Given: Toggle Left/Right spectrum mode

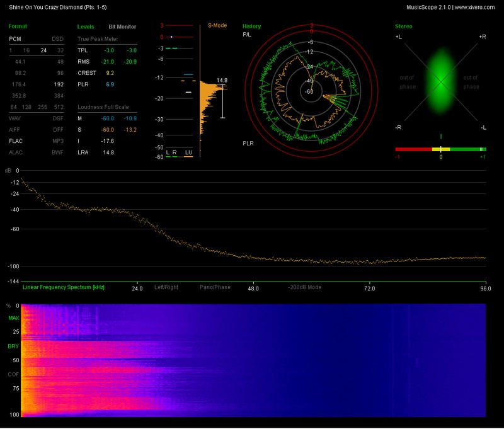Looking at the screenshot, I should [166, 287].
